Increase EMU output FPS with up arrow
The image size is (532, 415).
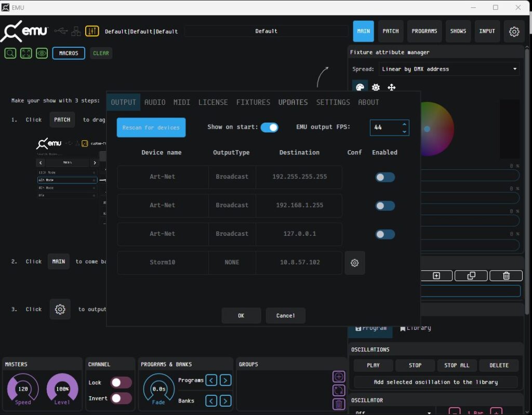coord(404,124)
